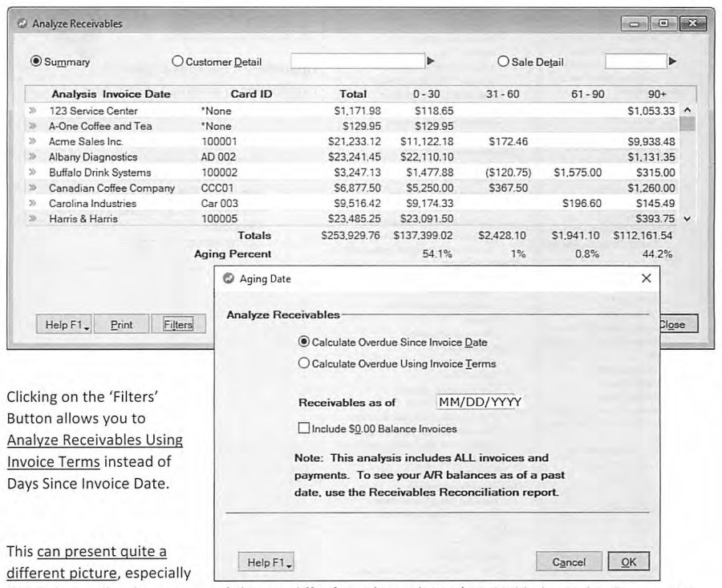Open detail arrow for Buffalo Drink Systems
722x588 pixels.
pyautogui.click(x=33, y=172)
